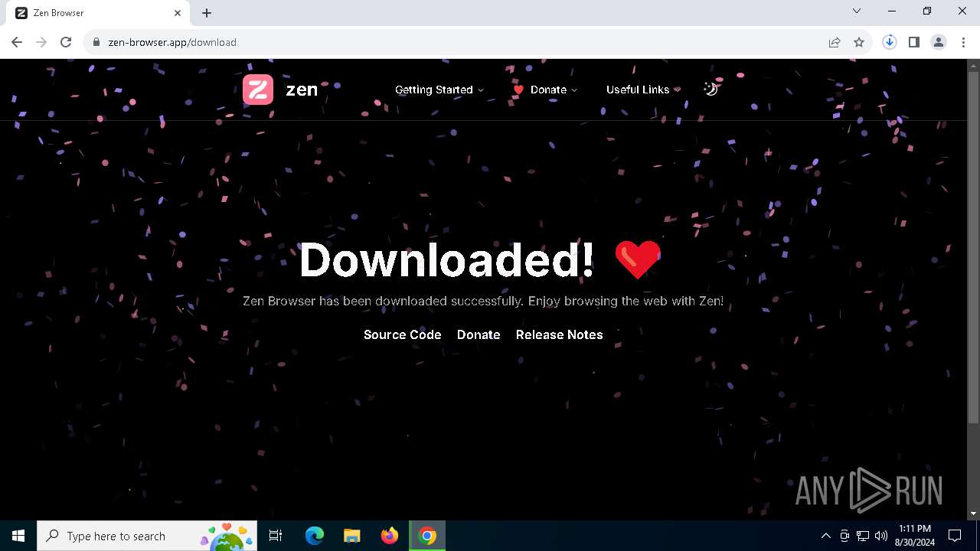Click the browser forward arrow
The width and height of the screenshot is (980, 551).
(41, 42)
